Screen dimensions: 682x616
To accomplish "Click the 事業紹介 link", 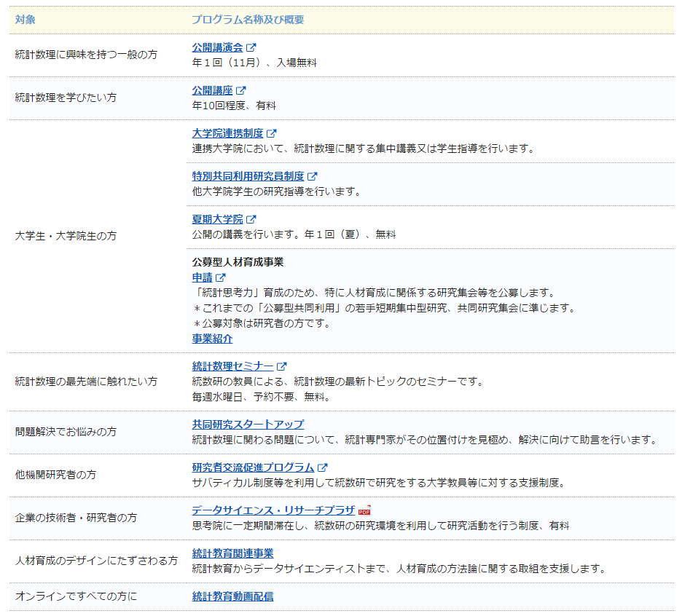I will (213, 339).
